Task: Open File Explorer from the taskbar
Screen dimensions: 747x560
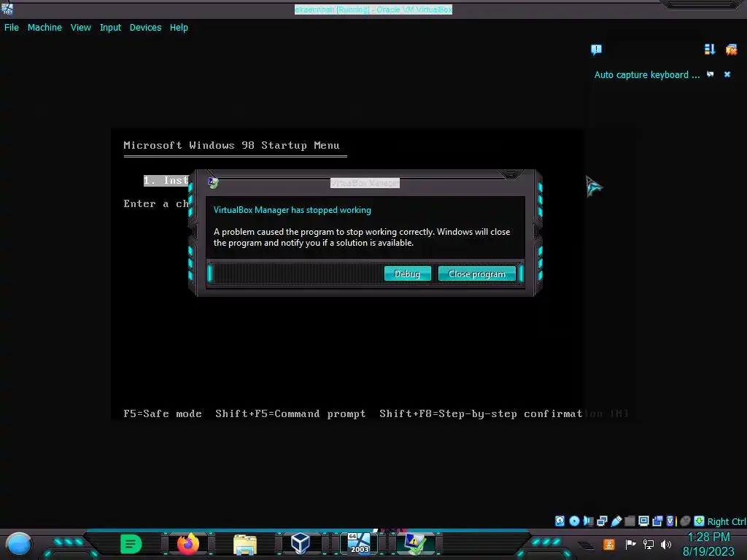Action: (245, 544)
